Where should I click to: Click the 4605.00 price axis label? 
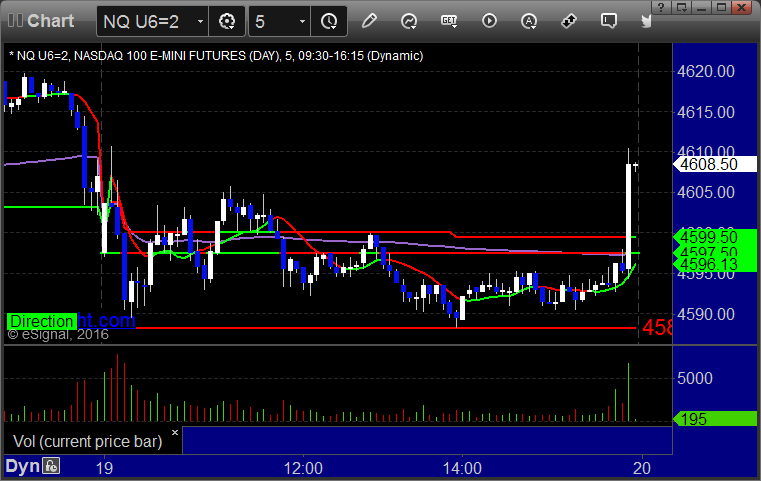[x=706, y=192]
